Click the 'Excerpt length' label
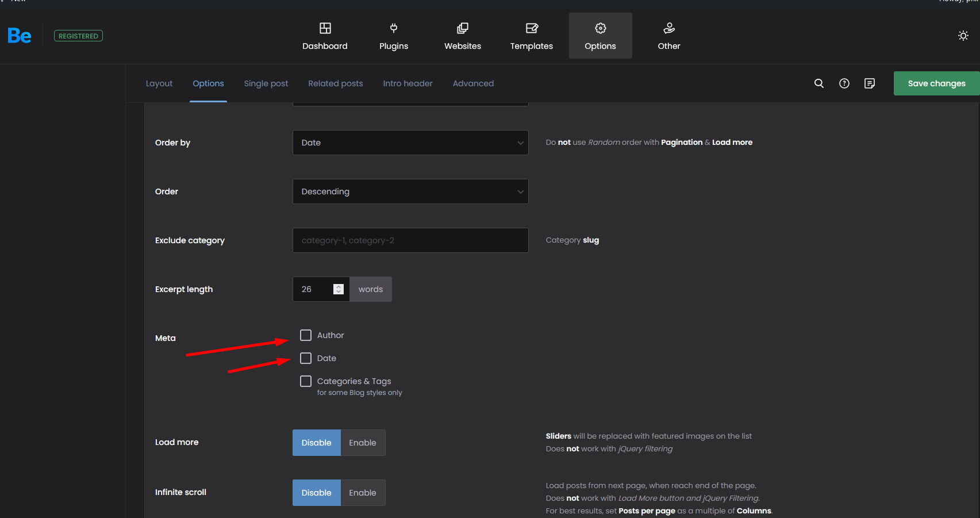980x518 pixels. [x=184, y=289]
